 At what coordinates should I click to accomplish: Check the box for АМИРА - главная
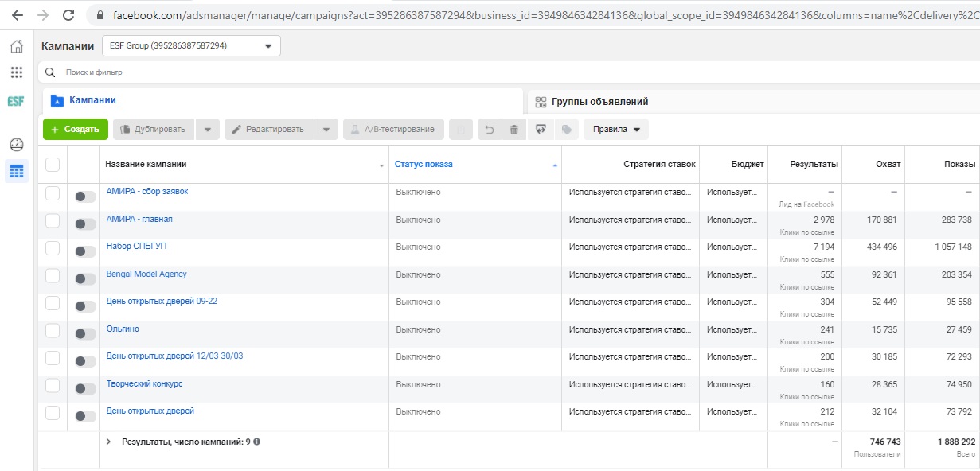[53, 220]
